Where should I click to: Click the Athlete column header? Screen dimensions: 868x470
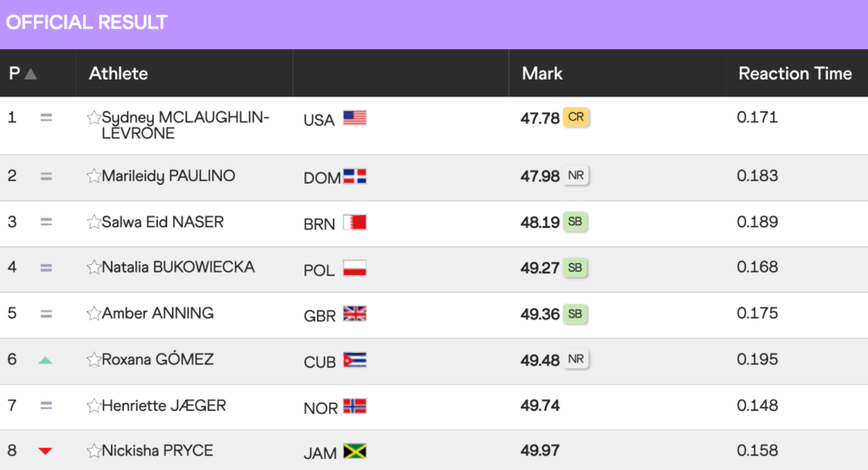tap(119, 74)
